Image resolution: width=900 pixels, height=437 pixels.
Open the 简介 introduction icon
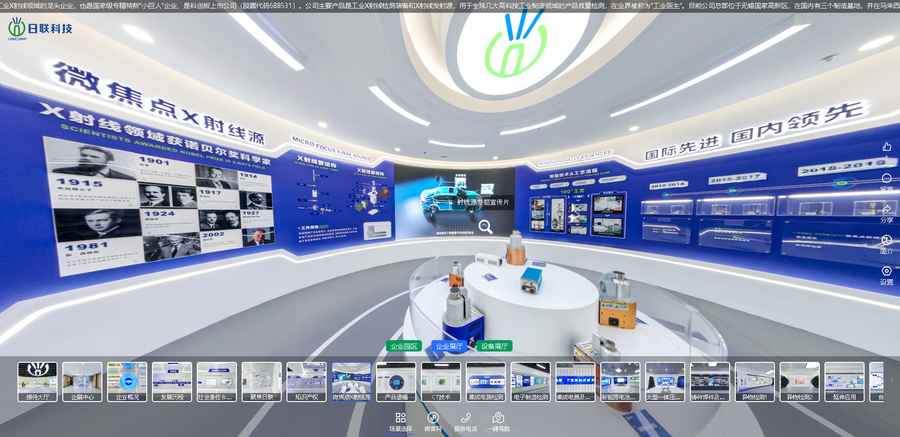click(887, 240)
